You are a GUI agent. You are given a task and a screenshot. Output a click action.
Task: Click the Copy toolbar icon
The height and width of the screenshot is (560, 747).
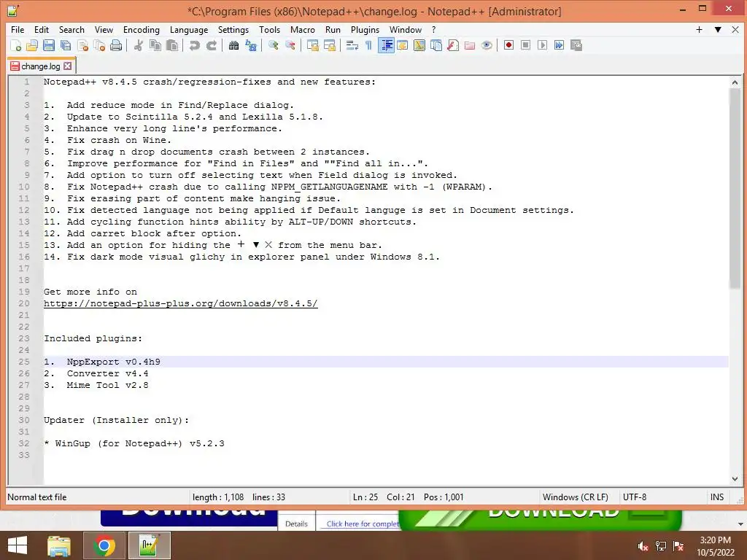click(x=155, y=45)
